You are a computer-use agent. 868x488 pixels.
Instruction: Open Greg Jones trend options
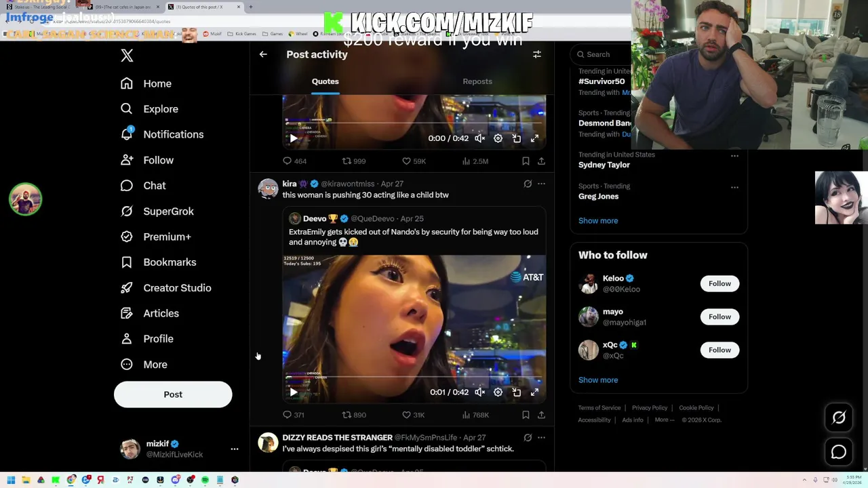click(734, 187)
